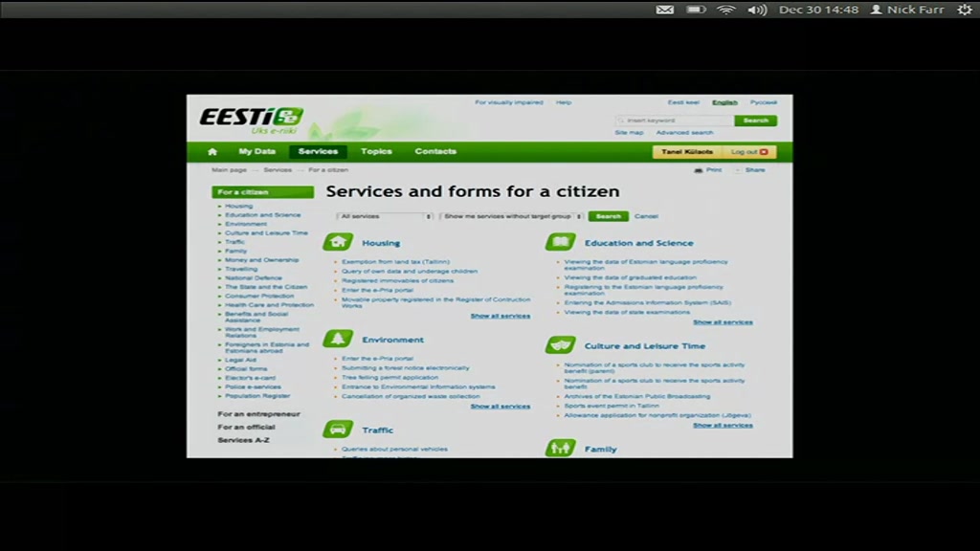This screenshot has width=980, height=551.
Task: Click the Environment tree icon
Action: click(338, 339)
